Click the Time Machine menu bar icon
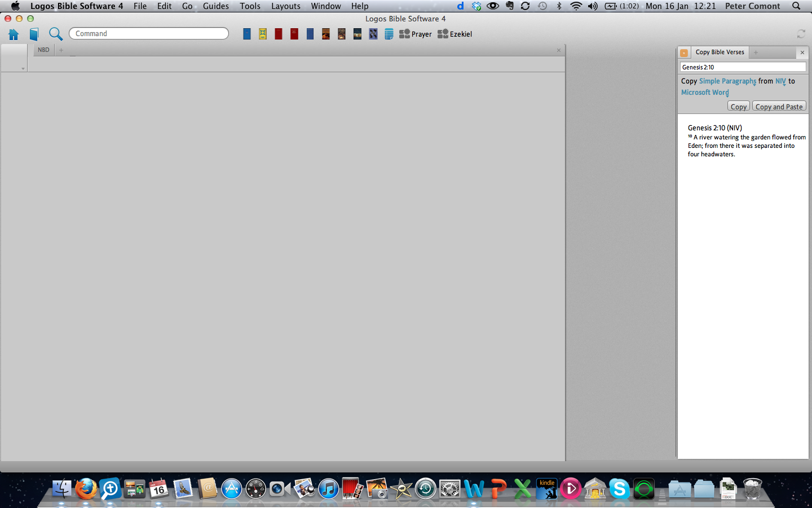Viewport: 812px width, 508px height. coord(542,6)
